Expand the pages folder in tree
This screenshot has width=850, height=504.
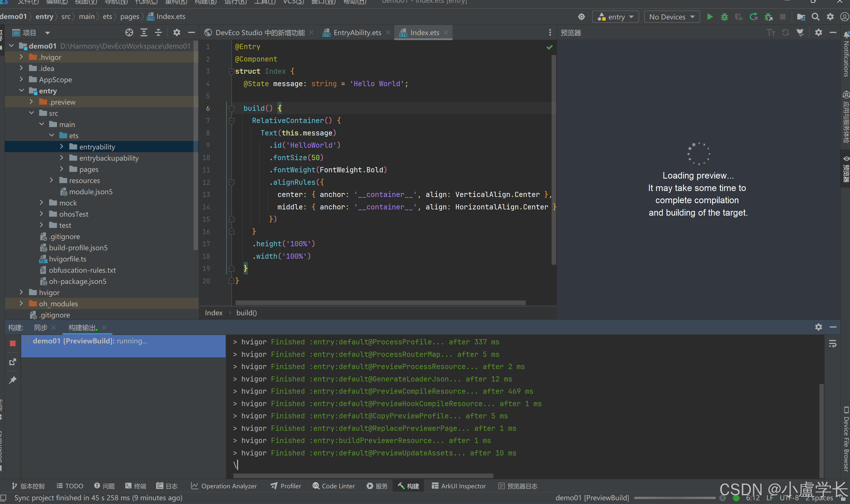(62, 169)
